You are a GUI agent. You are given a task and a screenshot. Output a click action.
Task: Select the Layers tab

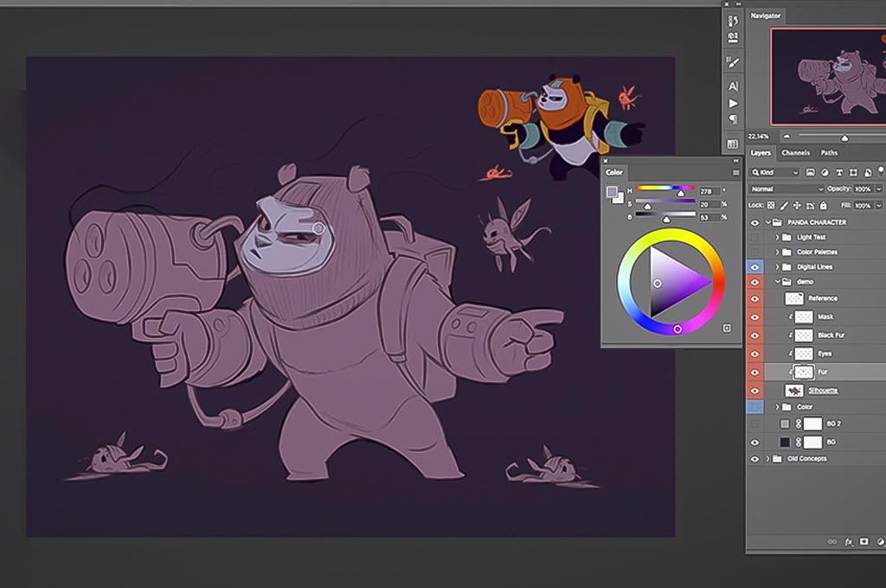[760, 153]
